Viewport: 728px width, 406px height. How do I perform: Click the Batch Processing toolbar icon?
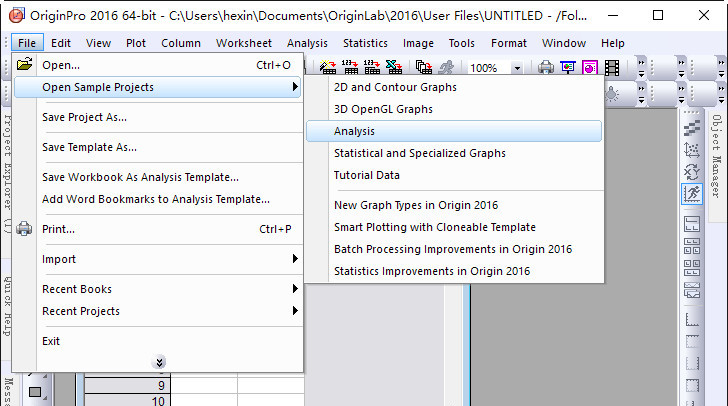[423, 67]
